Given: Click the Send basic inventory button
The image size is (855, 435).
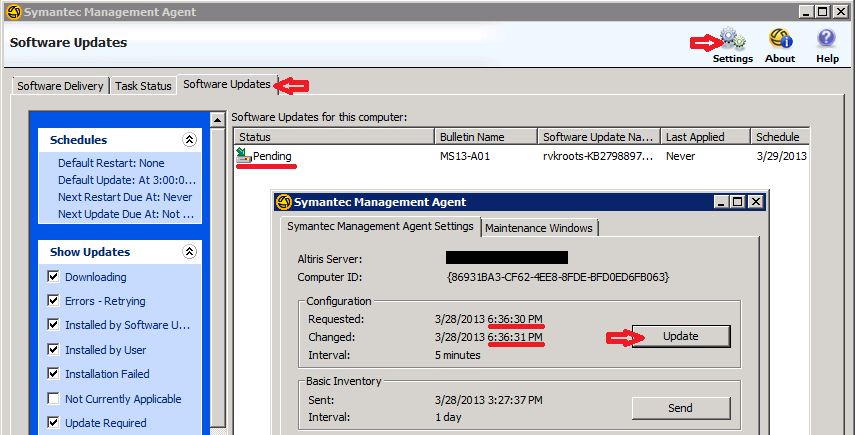Looking at the screenshot, I should coord(681,408).
